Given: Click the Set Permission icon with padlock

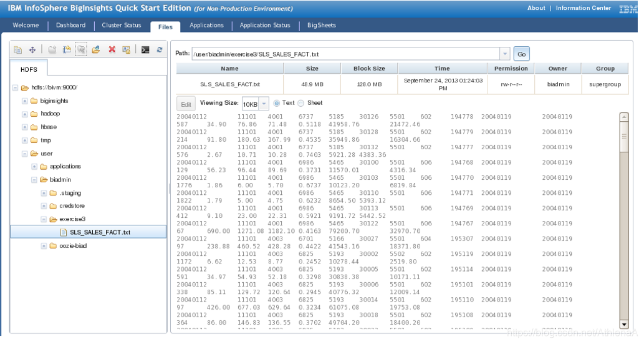Looking at the screenshot, I should 127,50.
